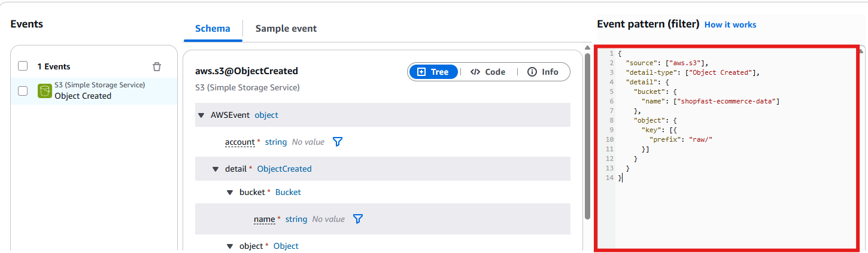Click inside the event pattern code editor
Image resolution: width=868 pixels, height=253 pixels.
point(730,197)
